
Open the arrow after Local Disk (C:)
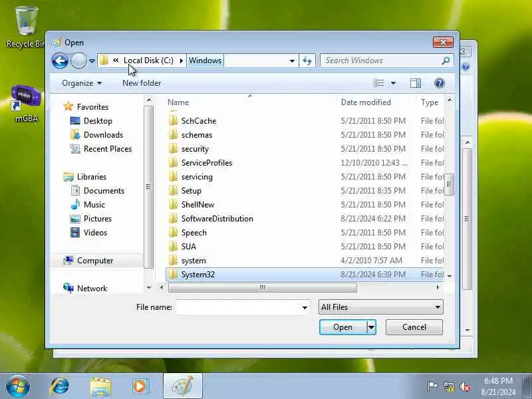coord(181,61)
